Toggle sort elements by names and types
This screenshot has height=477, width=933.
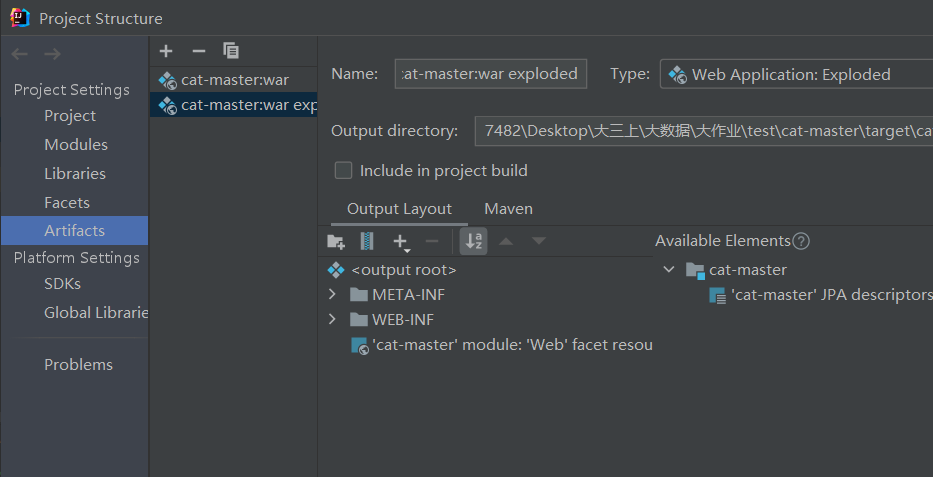pos(474,241)
